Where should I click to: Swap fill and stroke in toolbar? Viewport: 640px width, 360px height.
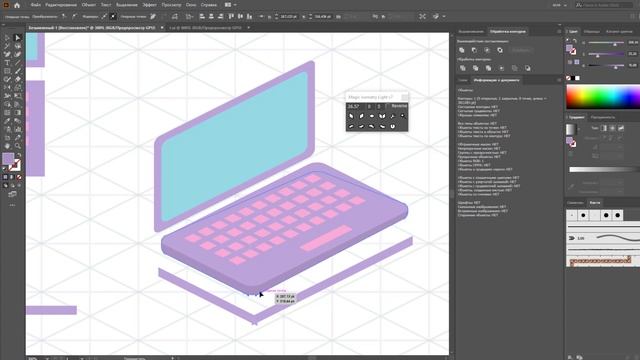click(18, 156)
